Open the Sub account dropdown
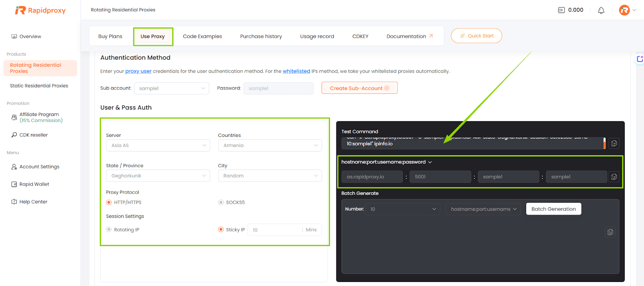The height and width of the screenshot is (286, 644). [171, 89]
